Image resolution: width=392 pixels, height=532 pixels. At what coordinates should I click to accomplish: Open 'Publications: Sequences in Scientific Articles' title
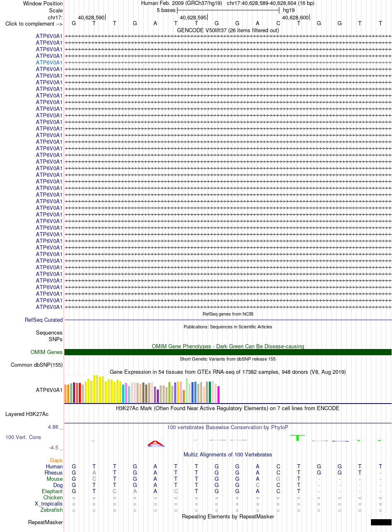[x=228, y=326]
